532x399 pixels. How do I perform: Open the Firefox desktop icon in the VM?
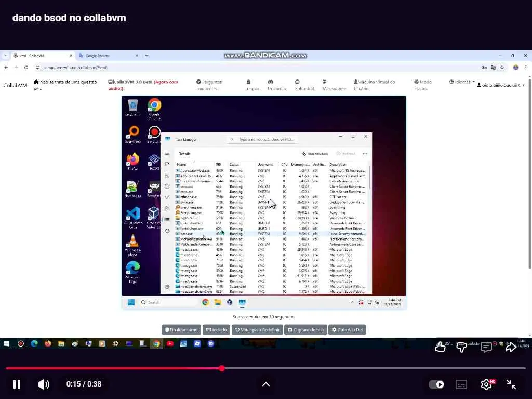click(132, 162)
